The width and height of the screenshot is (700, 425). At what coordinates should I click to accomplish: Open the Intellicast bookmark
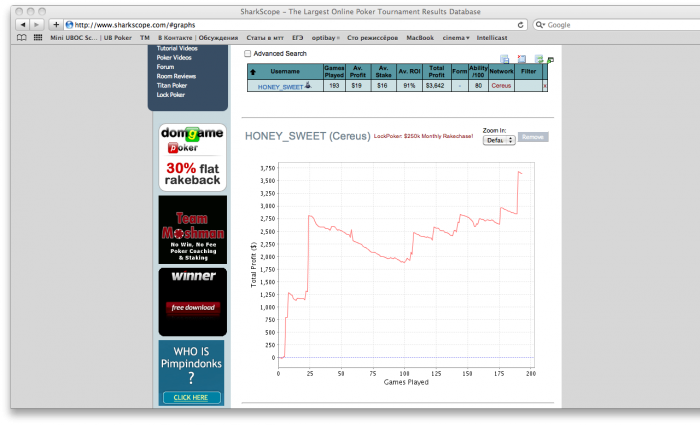pos(492,38)
